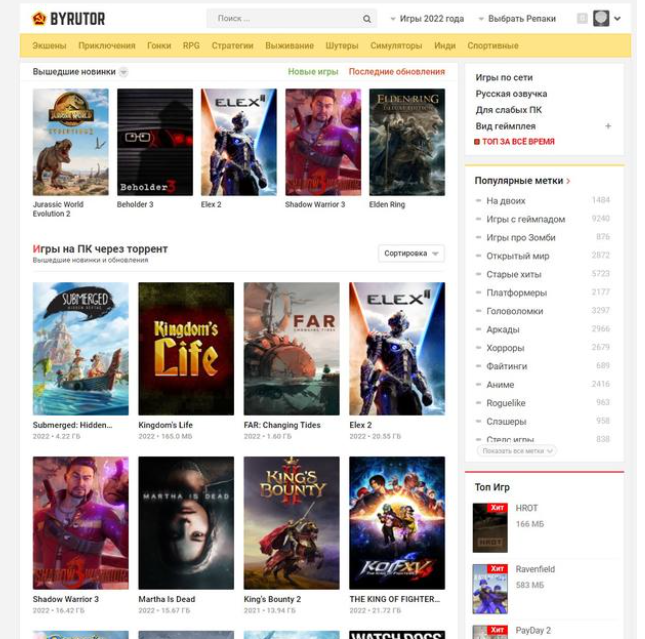
Task: Open the user avatar icon
Action: [601, 18]
